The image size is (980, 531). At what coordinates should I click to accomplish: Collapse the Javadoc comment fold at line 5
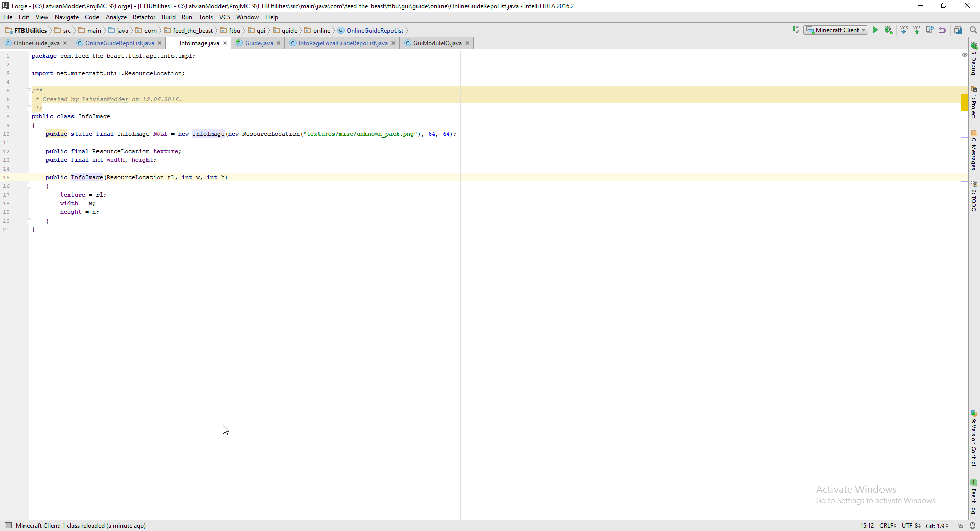click(x=29, y=90)
